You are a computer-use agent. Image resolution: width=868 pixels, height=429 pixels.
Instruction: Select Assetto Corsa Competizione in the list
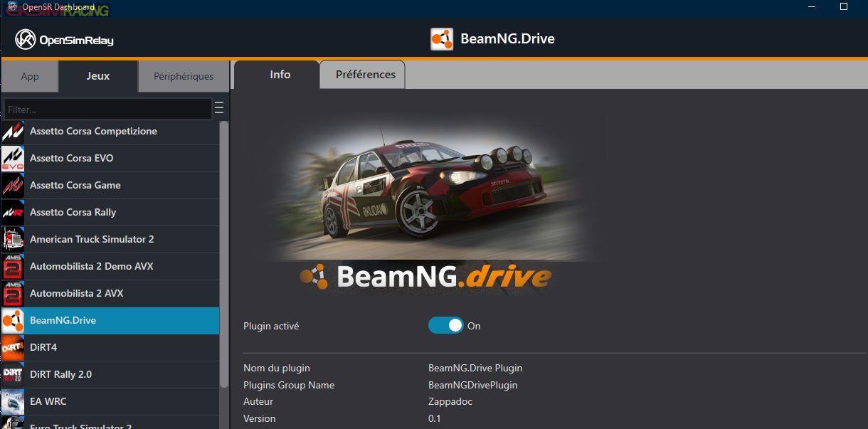pos(110,132)
